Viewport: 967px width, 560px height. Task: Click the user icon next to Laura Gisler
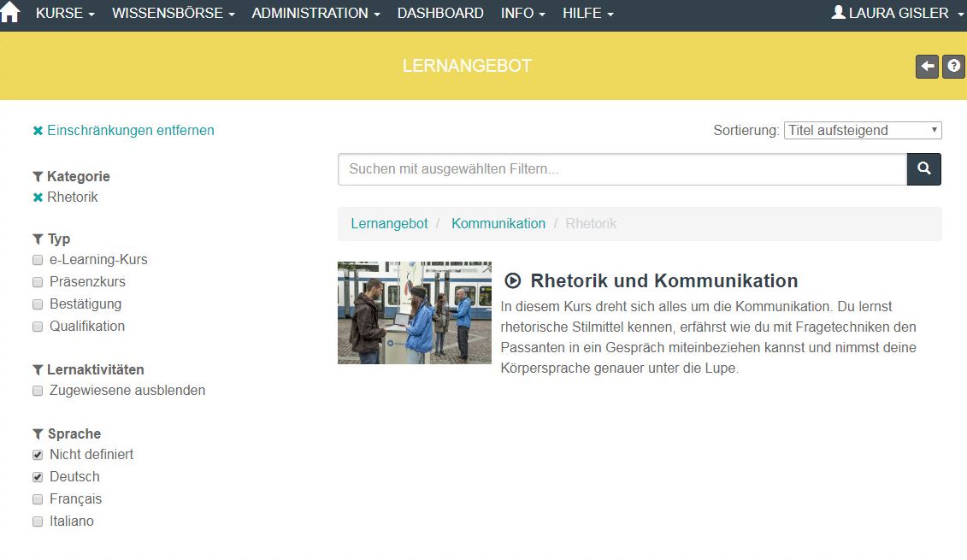click(838, 12)
